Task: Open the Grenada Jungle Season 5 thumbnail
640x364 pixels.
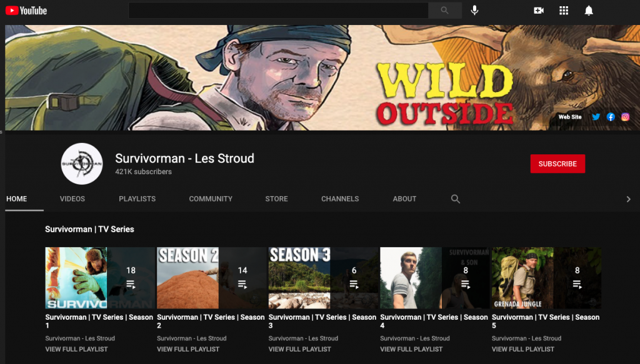Action: point(546,278)
